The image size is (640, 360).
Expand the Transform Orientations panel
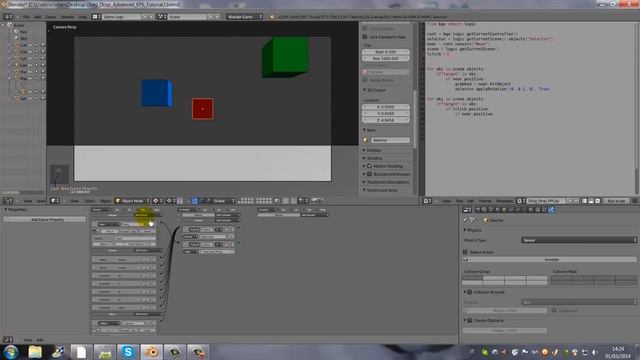click(364, 182)
